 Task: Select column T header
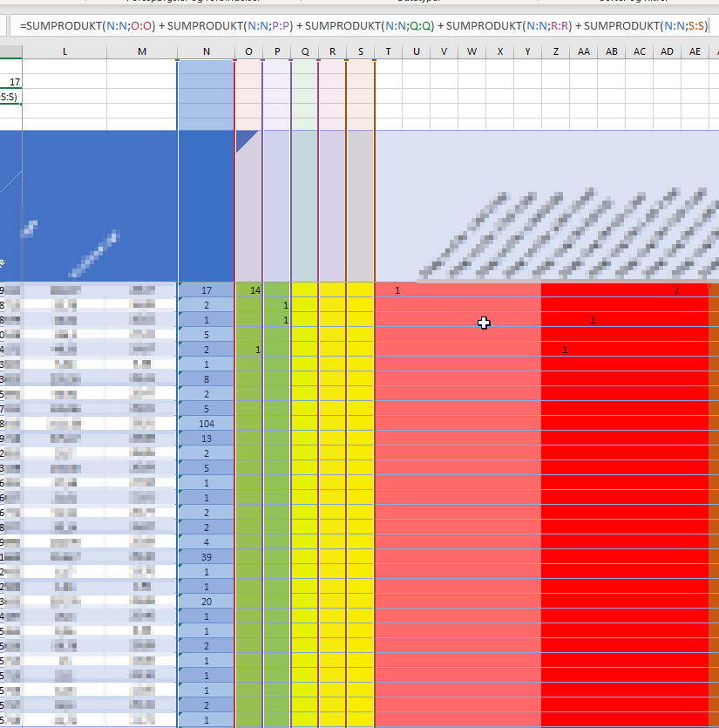pos(388,52)
